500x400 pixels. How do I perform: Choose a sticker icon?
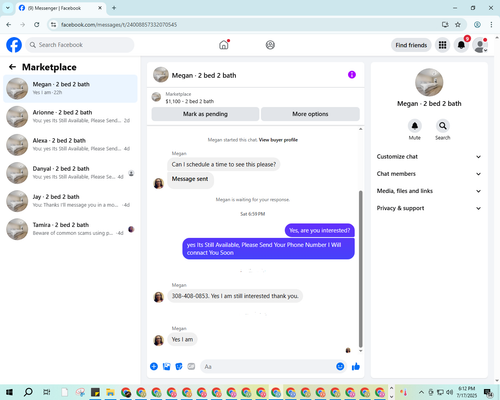pyautogui.click(x=179, y=367)
